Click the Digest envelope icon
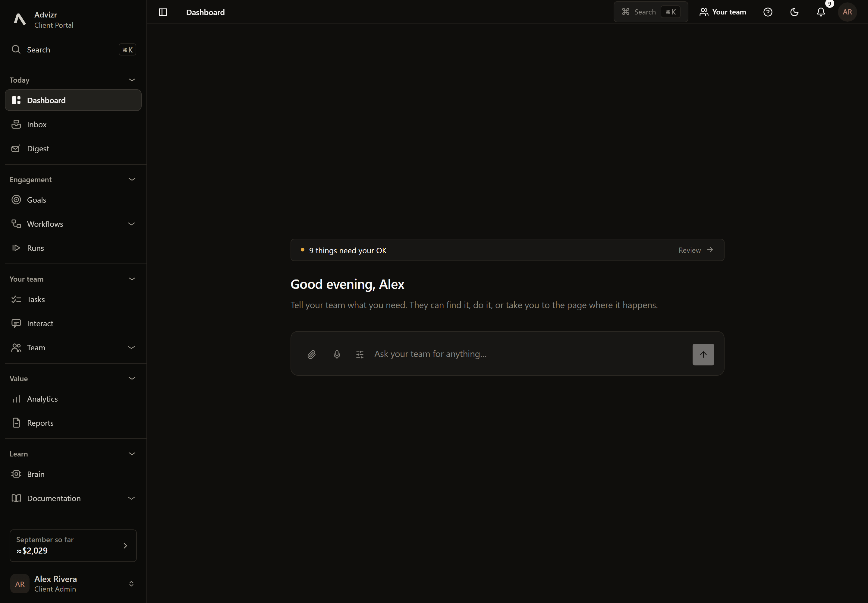The width and height of the screenshot is (868, 603). click(16, 148)
